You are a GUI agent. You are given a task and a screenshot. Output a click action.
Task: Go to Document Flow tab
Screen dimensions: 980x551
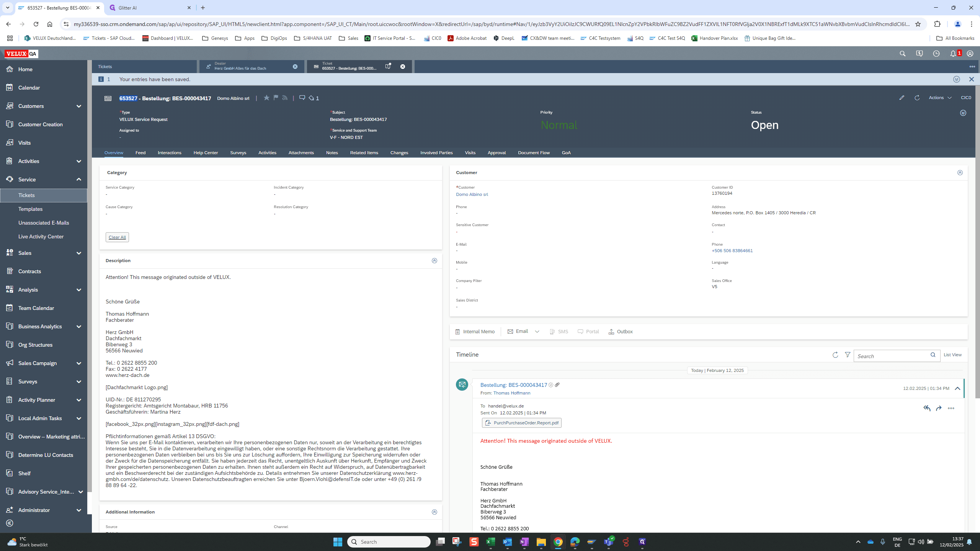(534, 153)
